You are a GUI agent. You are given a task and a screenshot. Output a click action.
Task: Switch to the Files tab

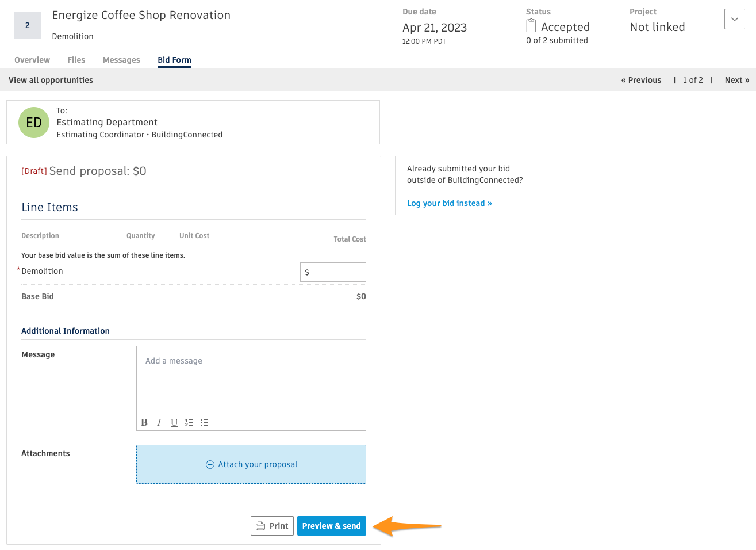coord(76,60)
